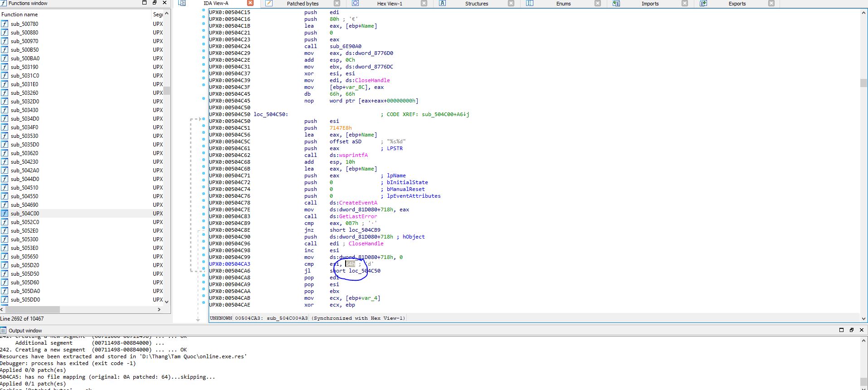Close the Enums tab

pos(598,3)
